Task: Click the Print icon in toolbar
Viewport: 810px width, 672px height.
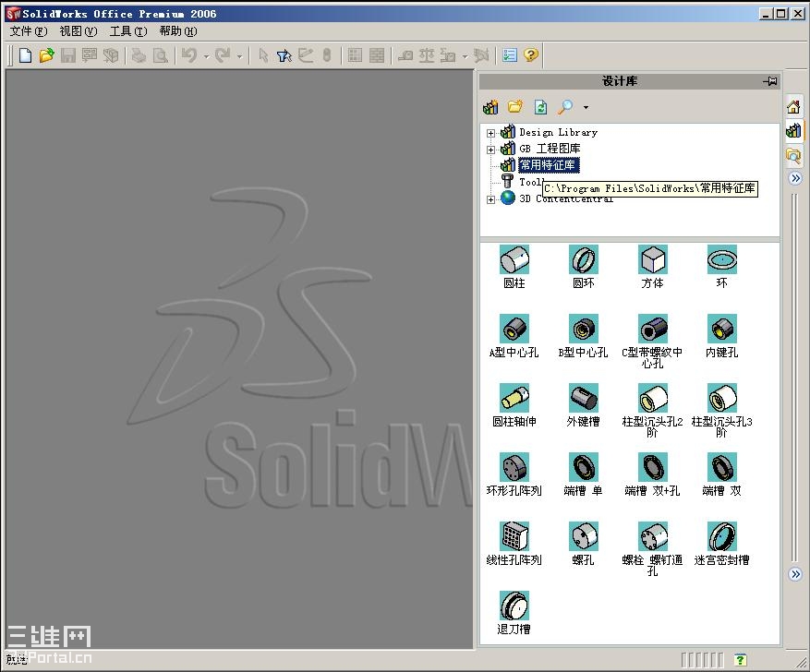Action: pos(139,55)
